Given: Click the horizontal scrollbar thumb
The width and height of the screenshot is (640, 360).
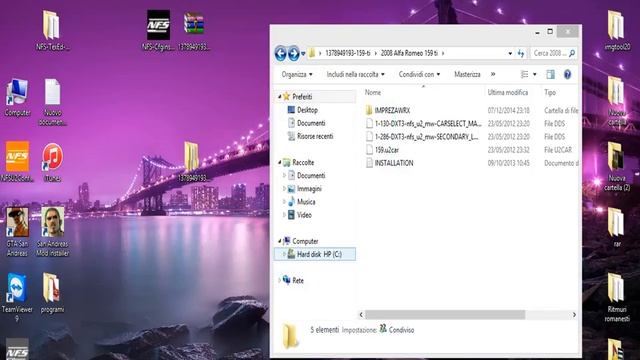Looking at the screenshot, I should 445,315.
